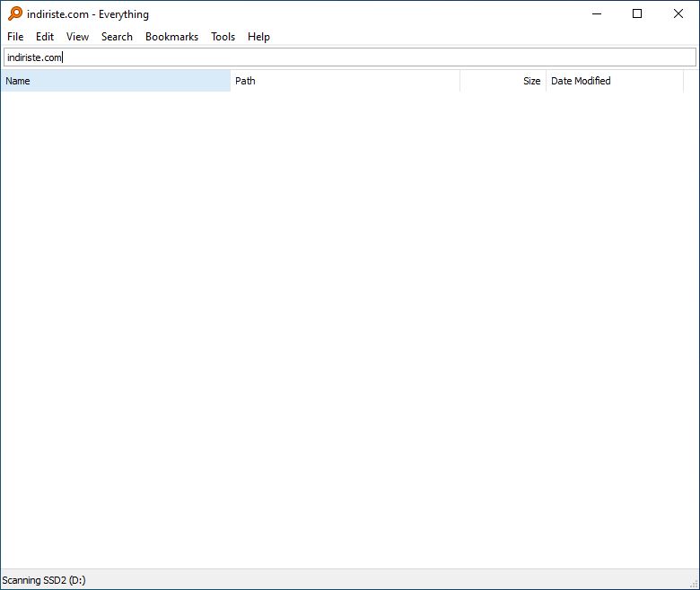Click the Everything magnifier app icon

click(14, 13)
